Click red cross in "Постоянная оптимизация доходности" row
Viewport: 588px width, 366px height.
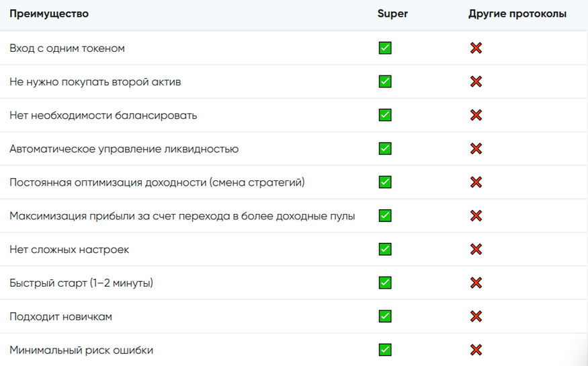pyautogui.click(x=476, y=182)
